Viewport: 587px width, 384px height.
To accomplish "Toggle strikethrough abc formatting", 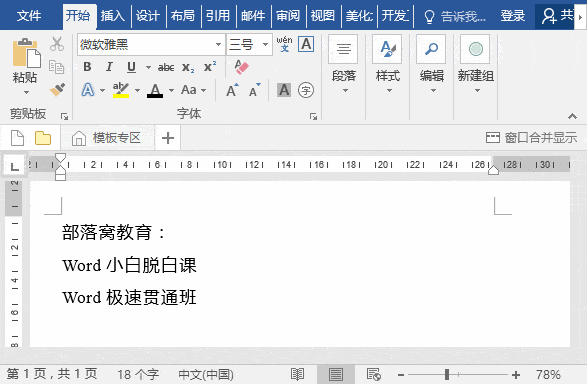I will click(166, 68).
